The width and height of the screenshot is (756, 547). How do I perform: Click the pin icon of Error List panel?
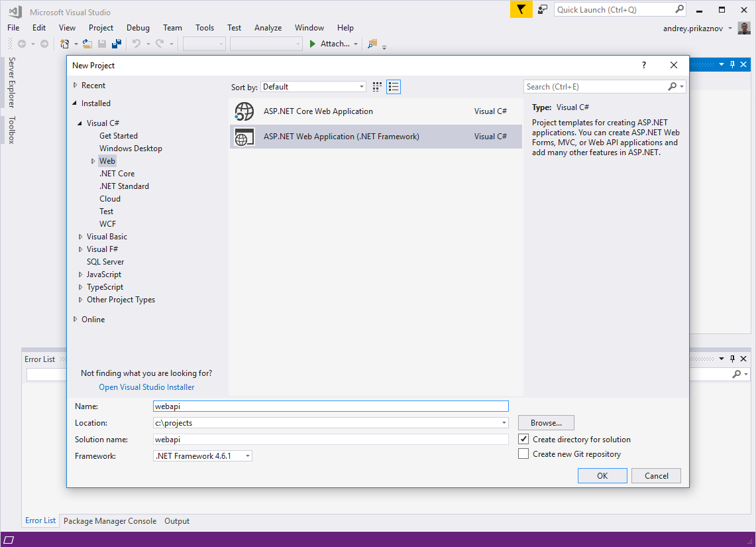point(732,359)
